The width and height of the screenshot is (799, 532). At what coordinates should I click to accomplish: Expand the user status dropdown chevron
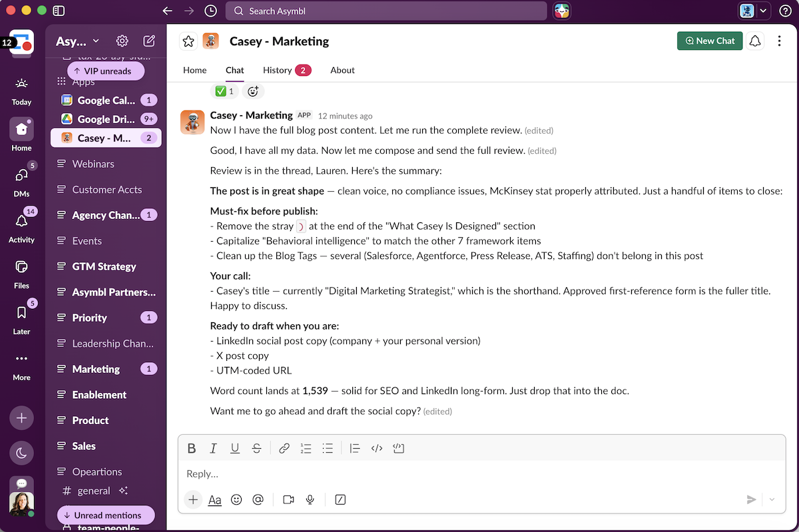(763, 11)
